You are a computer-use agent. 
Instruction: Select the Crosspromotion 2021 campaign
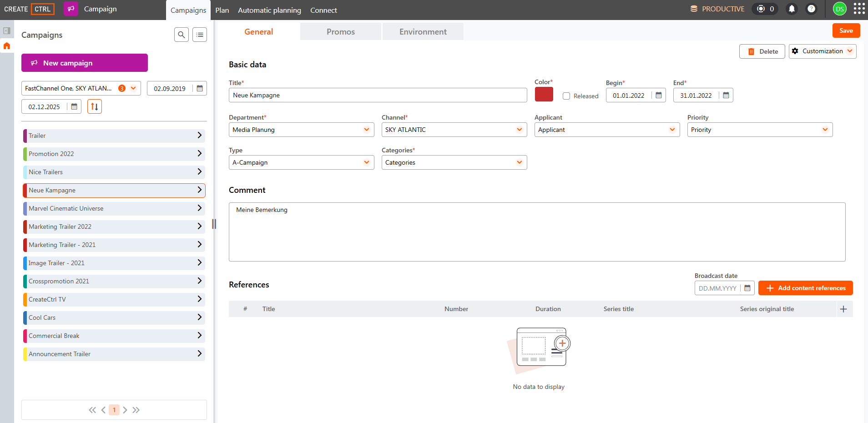click(114, 281)
